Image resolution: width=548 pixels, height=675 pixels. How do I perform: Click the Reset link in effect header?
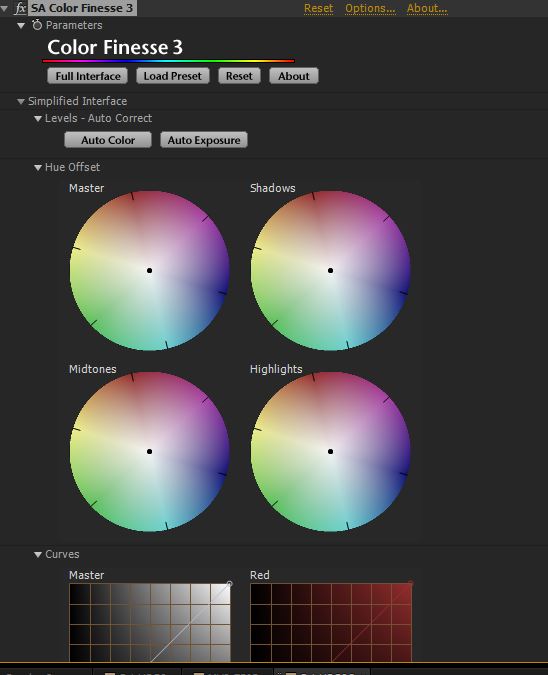(x=319, y=8)
